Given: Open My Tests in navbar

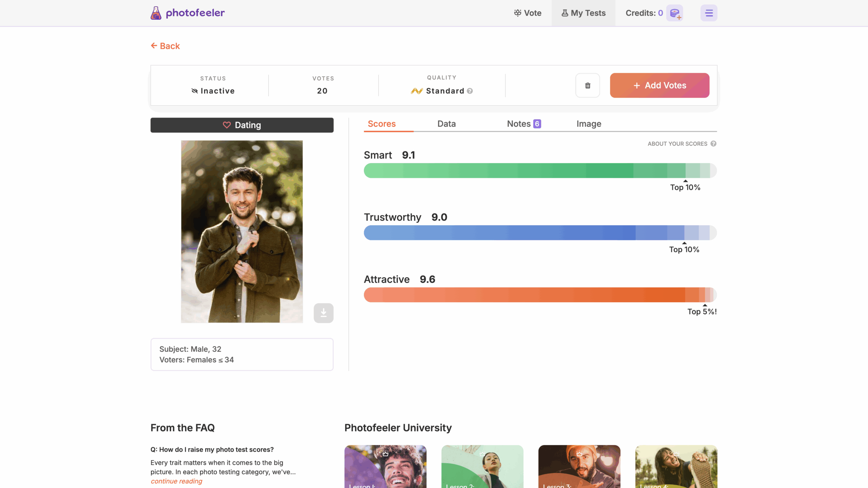Looking at the screenshot, I should click(x=584, y=13).
